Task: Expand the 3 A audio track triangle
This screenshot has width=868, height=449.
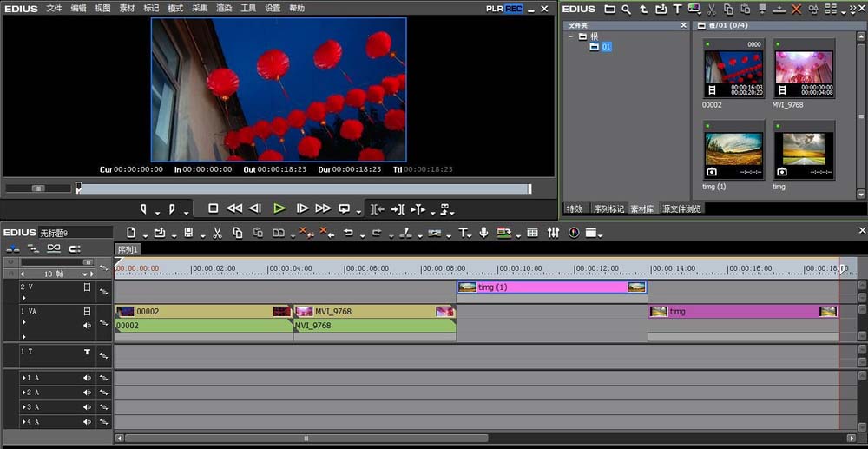Action: (23, 407)
